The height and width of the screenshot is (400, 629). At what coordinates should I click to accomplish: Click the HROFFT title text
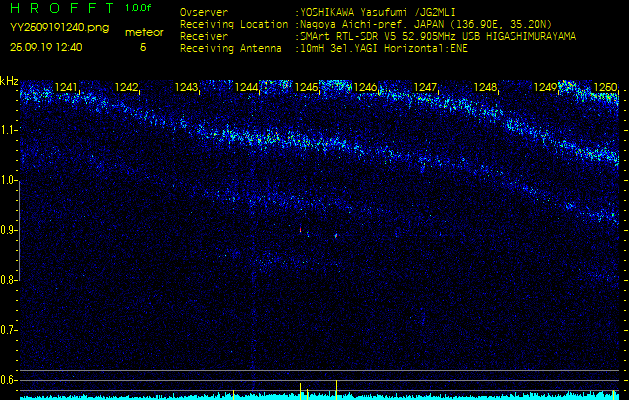62,8
